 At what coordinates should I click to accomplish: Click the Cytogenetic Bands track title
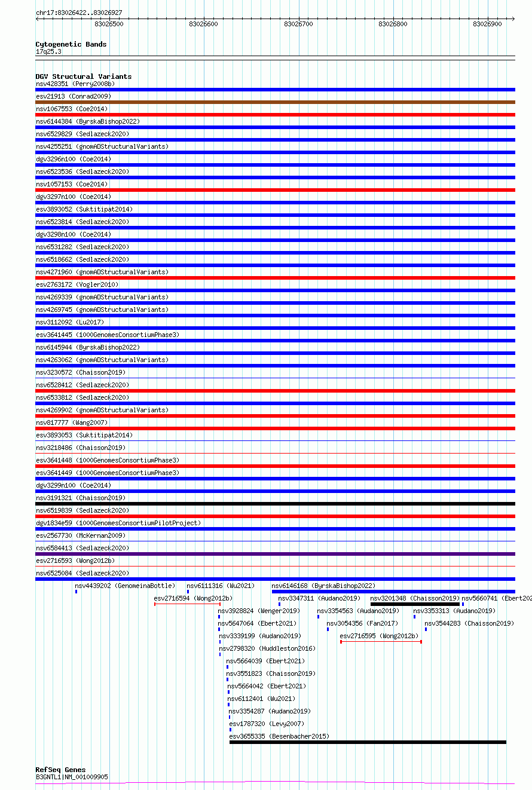coord(71,44)
